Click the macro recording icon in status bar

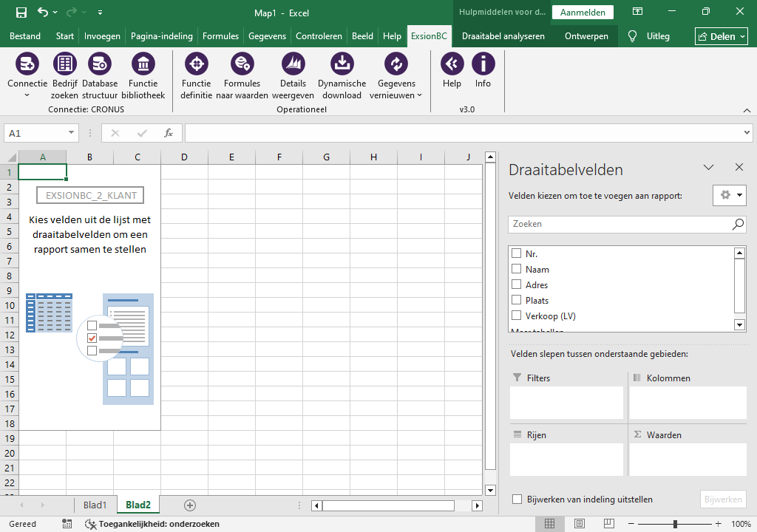pos(67,524)
